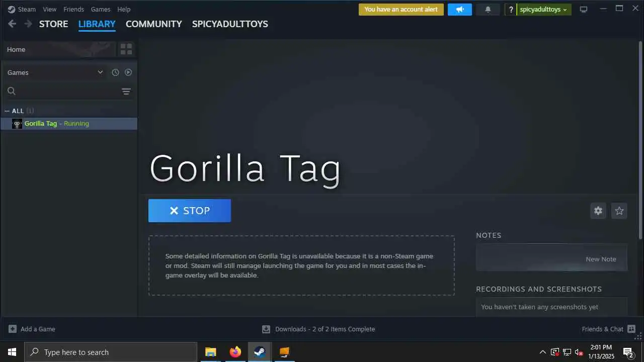Show recent games clock icon
This screenshot has width=644, height=362.
[x=115, y=72]
